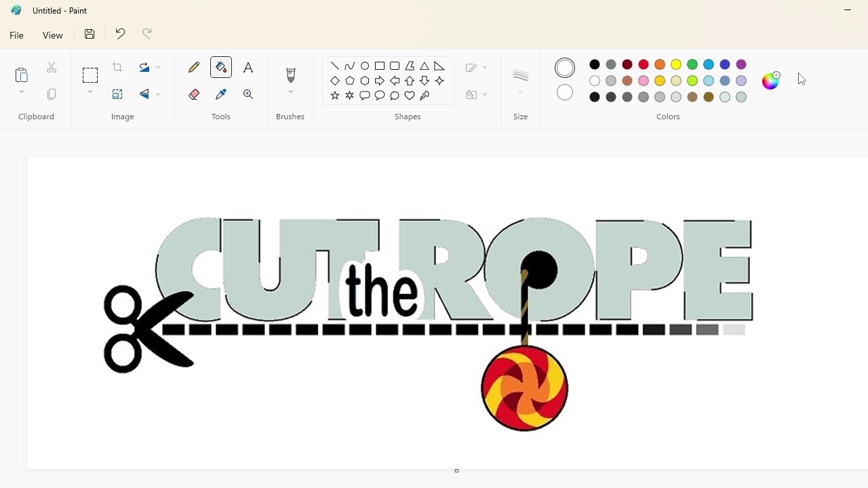Choose the Six-point star shape
The image size is (868, 488).
point(350,96)
